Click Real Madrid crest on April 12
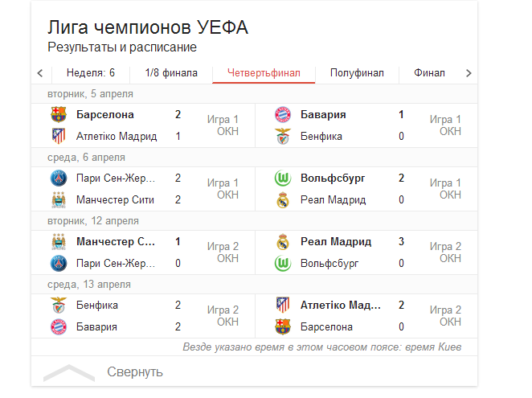 pos(283,241)
